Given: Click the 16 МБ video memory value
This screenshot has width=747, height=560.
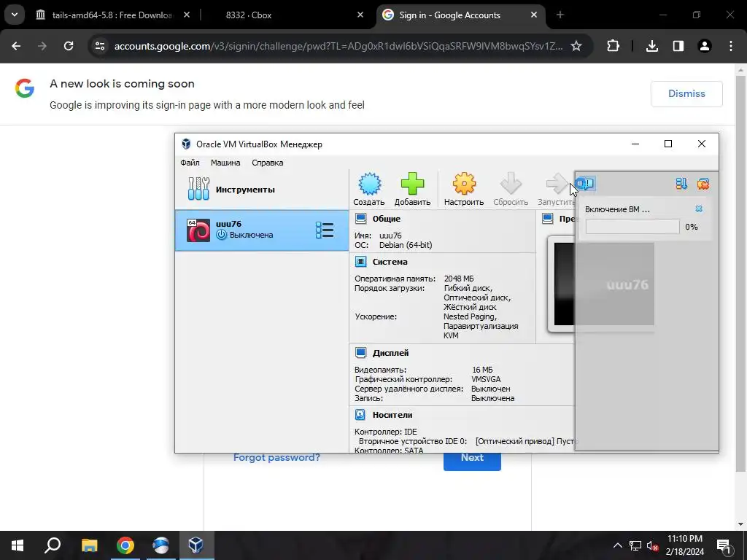Looking at the screenshot, I should coord(482,370).
